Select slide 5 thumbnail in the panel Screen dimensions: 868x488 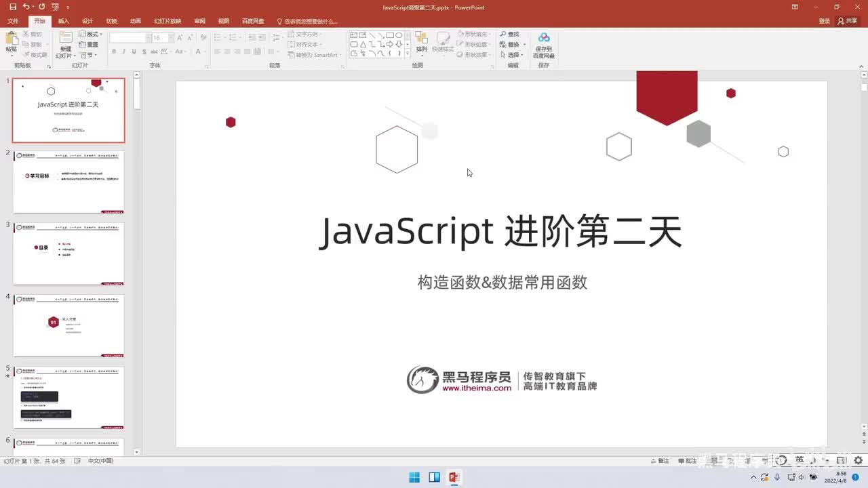[68, 397]
